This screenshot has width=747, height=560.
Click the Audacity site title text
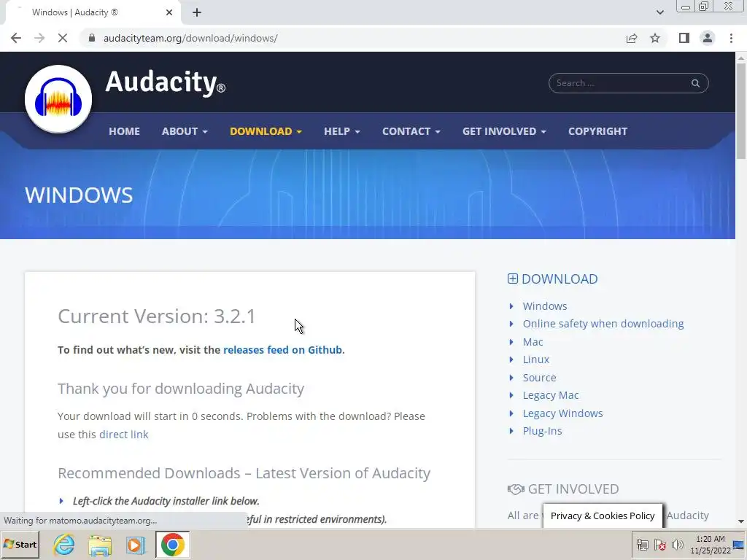tap(165, 82)
